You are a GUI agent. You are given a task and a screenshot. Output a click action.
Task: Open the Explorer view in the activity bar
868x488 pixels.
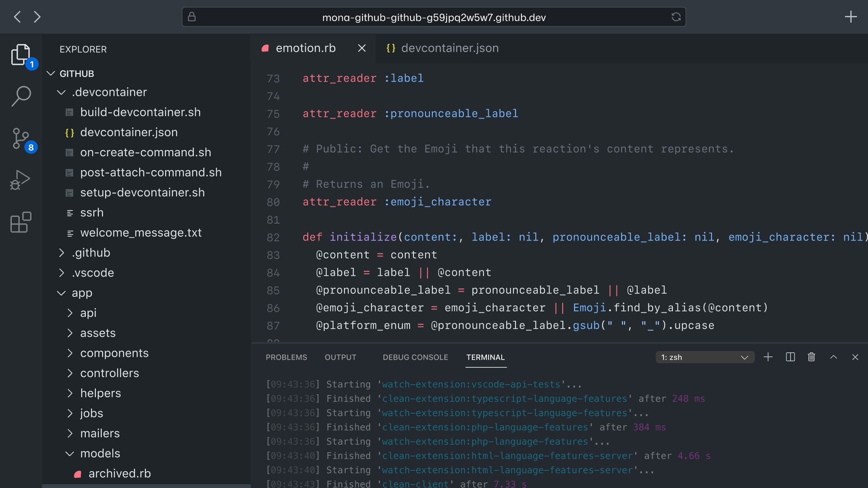point(21,55)
